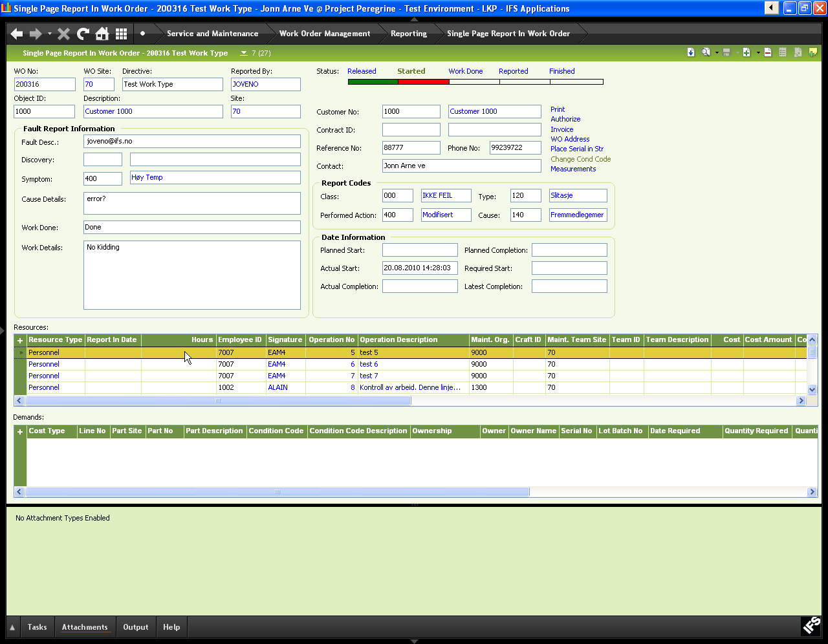This screenshot has height=644, width=828.
Task: Click the Duplicate document icon
Action: (798, 52)
